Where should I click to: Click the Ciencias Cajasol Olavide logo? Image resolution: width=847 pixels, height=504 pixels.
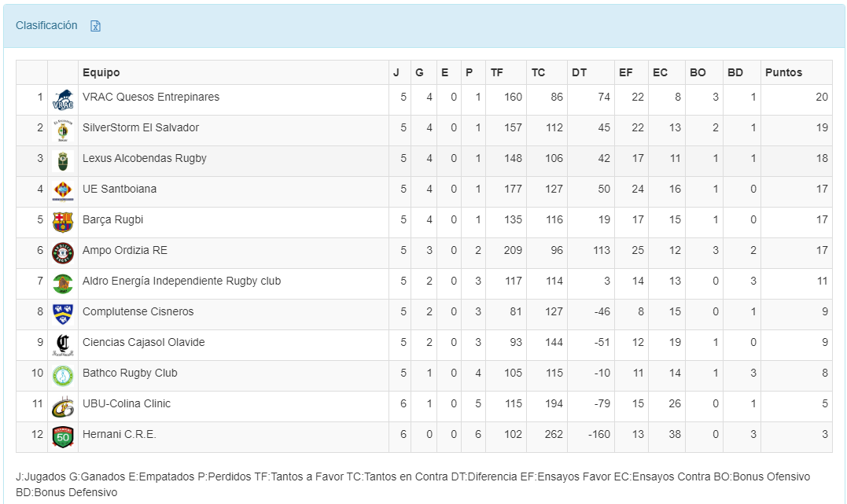[63, 345]
